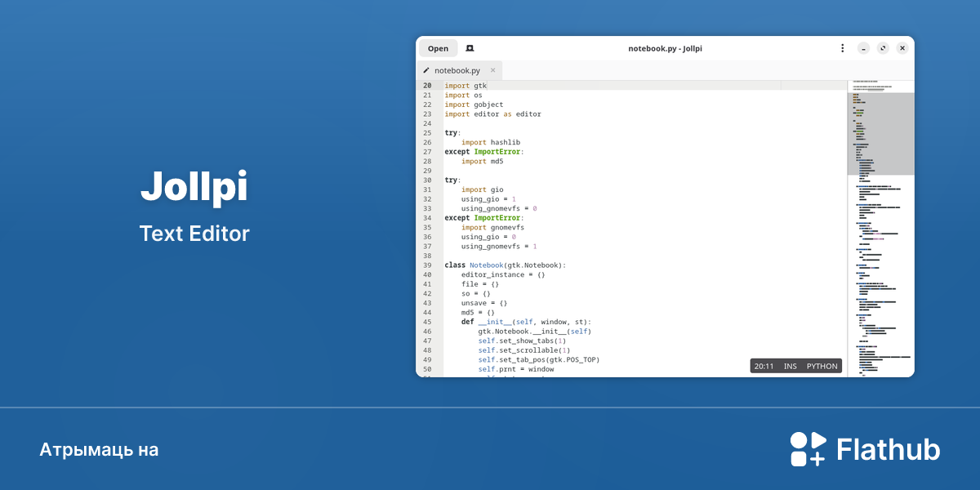The height and width of the screenshot is (490, 980).
Task: Click the 'def __init__(self, window, st):' line
Action: 527,322
